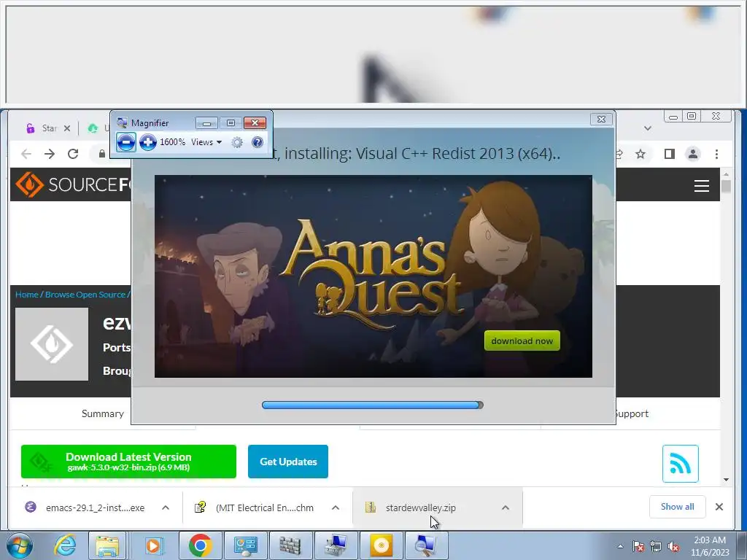Follow the Home breadcrumb link
The height and width of the screenshot is (560, 747).
[x=27, y=295]
